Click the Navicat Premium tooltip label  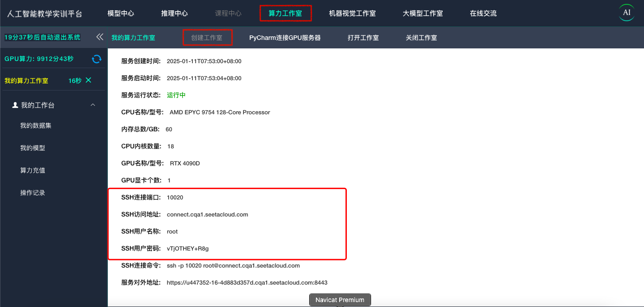click(340, 300)
